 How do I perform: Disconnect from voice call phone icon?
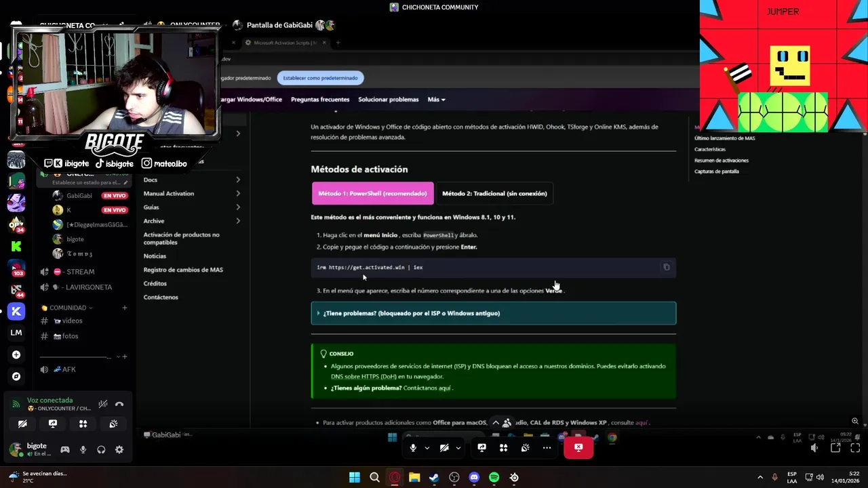click(119, 404)
